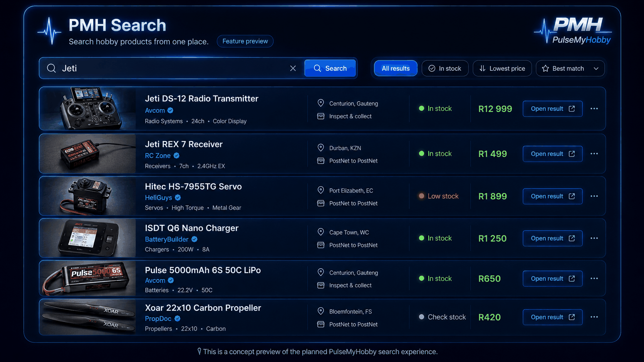Click the Pulse LiPo battery thumbnail

point(88,279)
